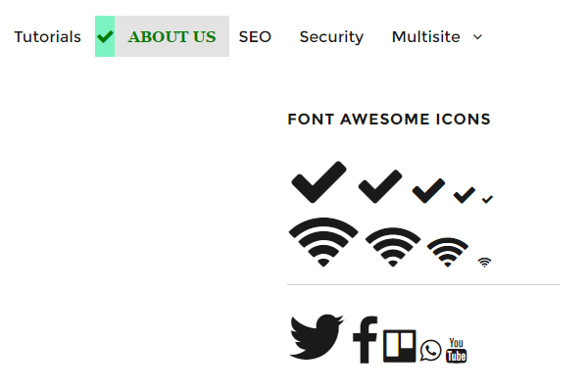This screenshot has height=392, width=588.
Task: Click the YouTube logo icon
Action: (456, 351)
